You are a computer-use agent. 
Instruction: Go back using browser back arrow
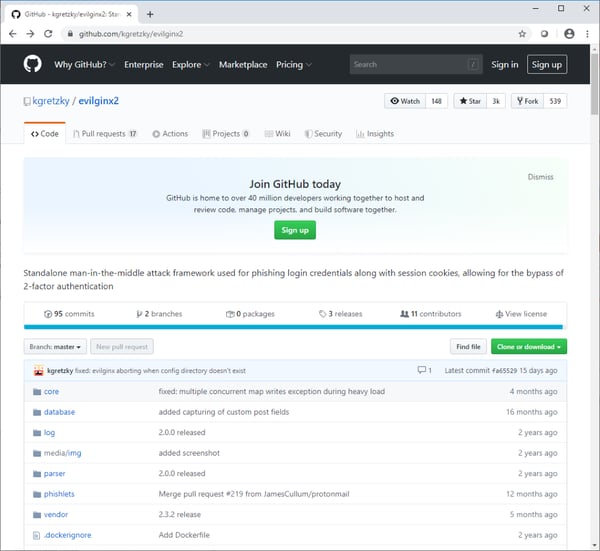tap(13, 34)
